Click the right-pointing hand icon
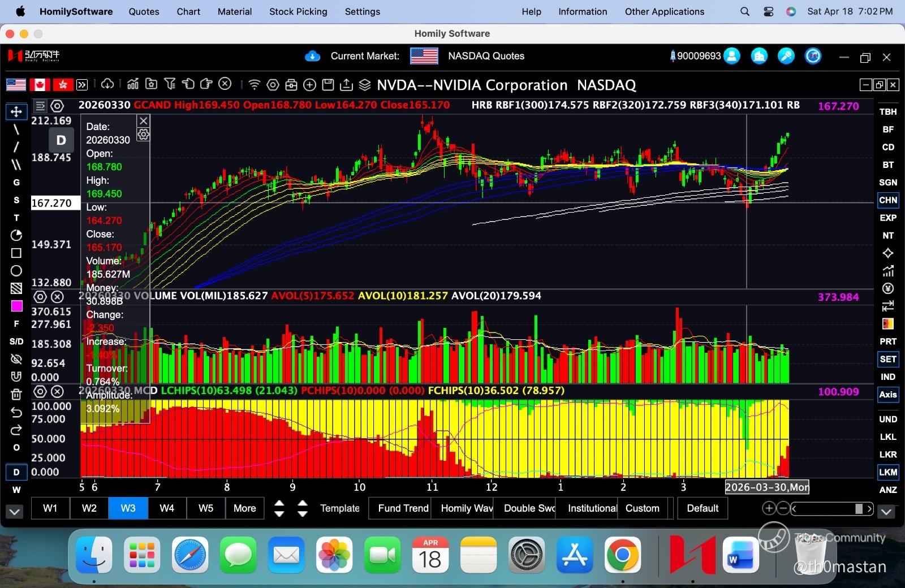The width and height of the screenshot is (905, 588). tap(206, 84)
